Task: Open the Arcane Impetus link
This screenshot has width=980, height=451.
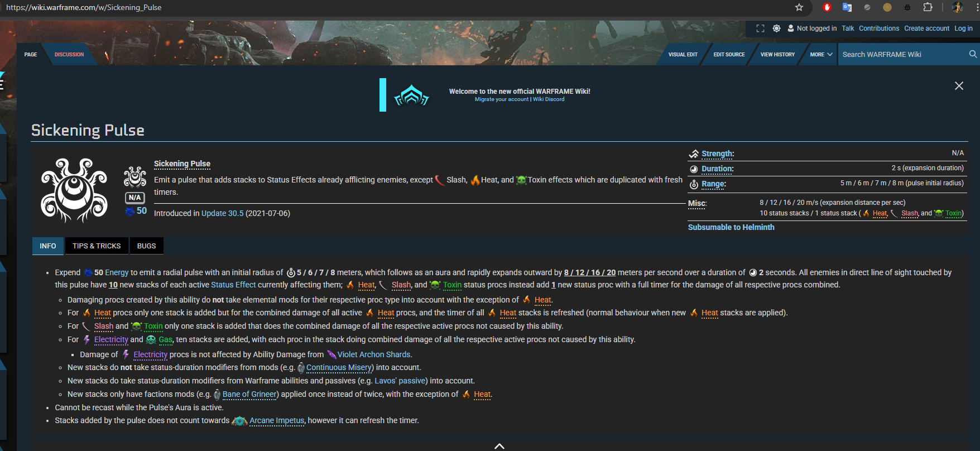Action: 277,420
